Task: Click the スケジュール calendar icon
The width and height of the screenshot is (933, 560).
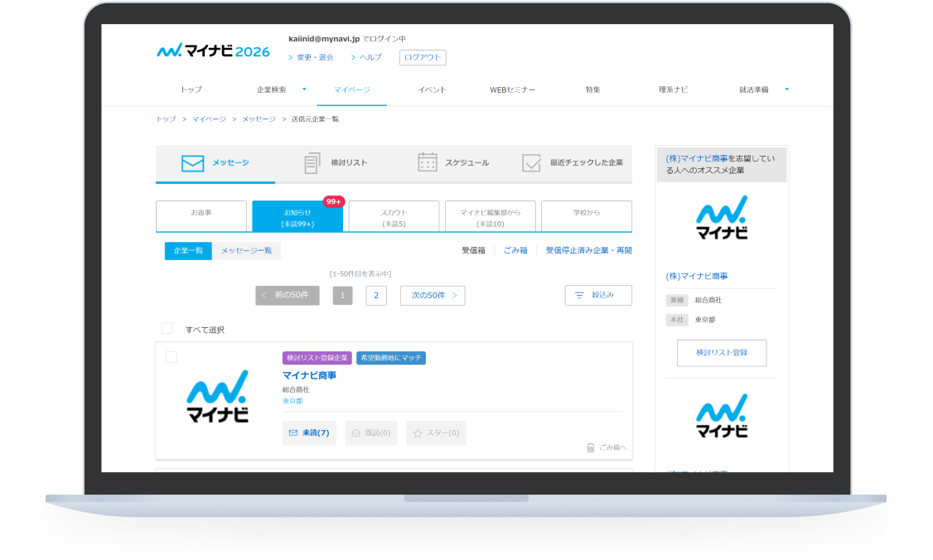Action: point(428,162)
